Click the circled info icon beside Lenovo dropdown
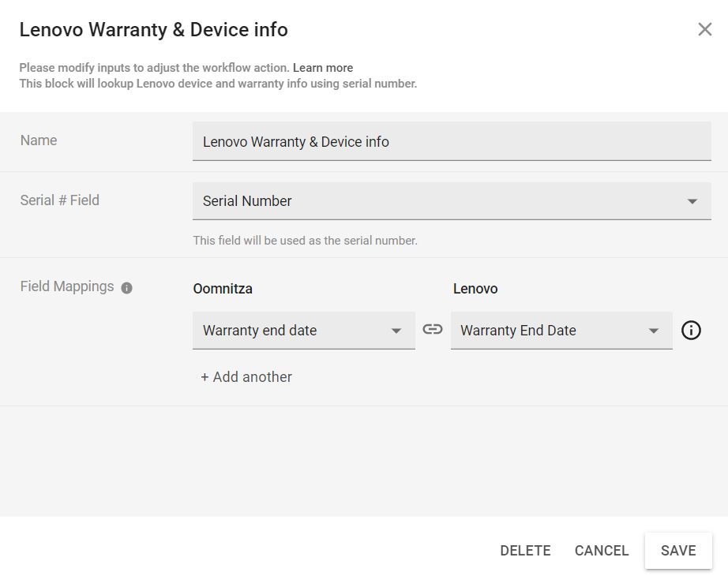728x576 pixels. pyautogui.click(x=691, y=331)
